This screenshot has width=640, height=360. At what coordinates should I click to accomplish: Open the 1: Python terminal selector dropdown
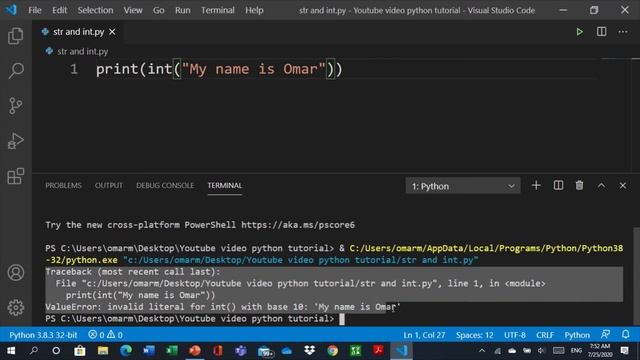click(x=463, y=186)
